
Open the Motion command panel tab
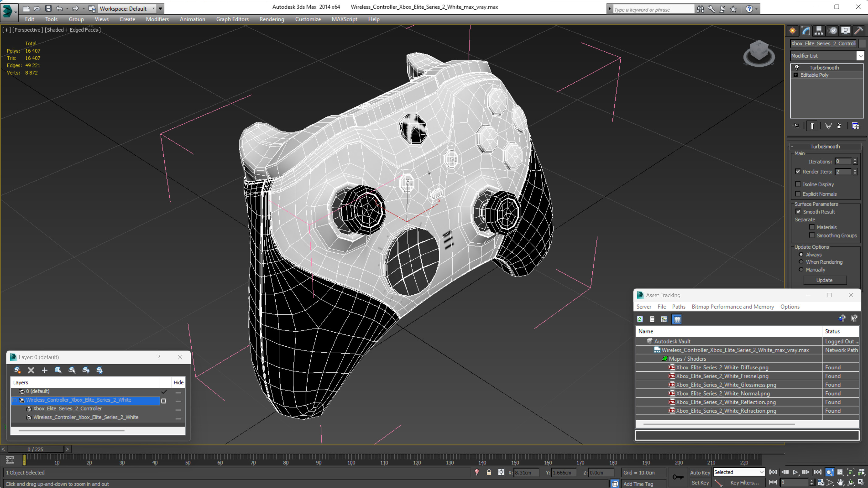point(833,31)
